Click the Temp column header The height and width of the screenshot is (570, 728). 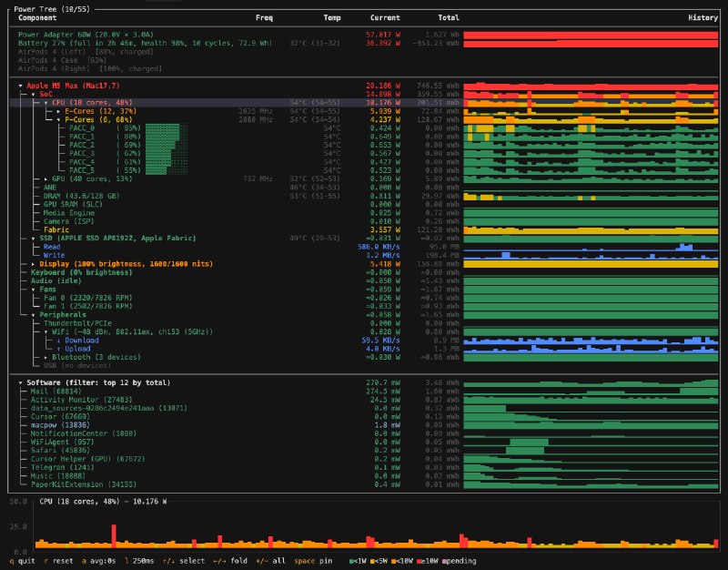pos(332,17)
